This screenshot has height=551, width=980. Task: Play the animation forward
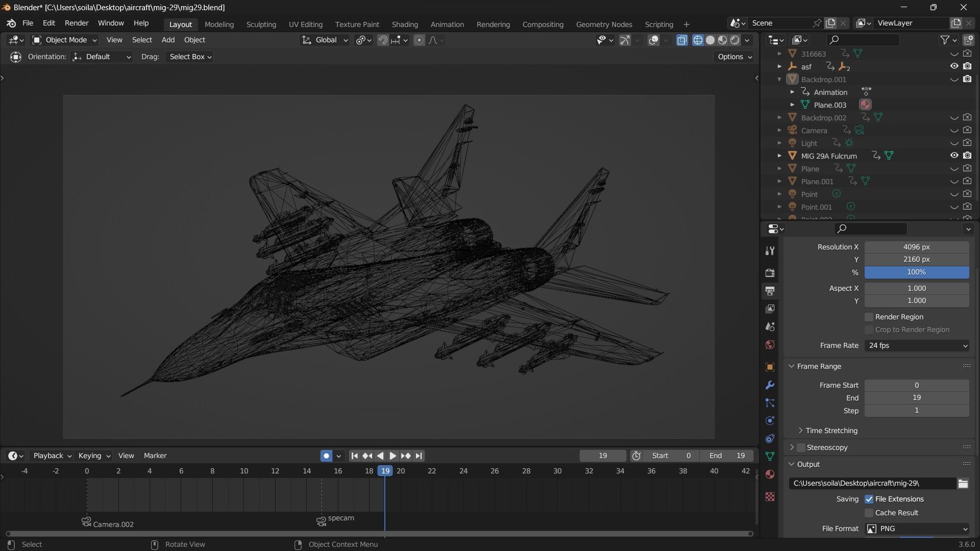coord(393,456)
